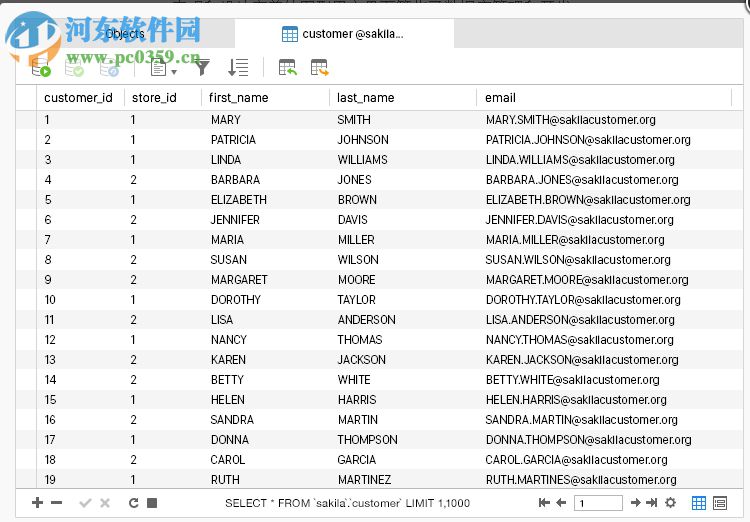The width and height of the screenshot is (750, 522).
Task: Select HELEN.HARRIS@sakilacustomer.org email cell
Action: point(576,400)
